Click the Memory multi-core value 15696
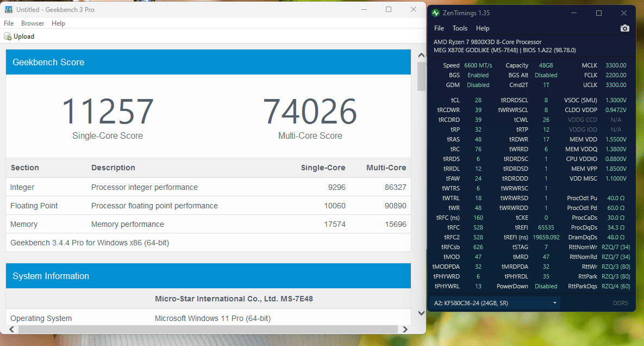The image size is (644, 346). click(x=396, y=224)
